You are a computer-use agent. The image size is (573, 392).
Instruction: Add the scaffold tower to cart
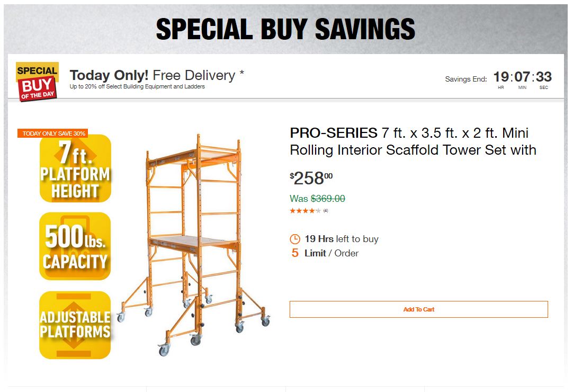click(x=418, y=309)
